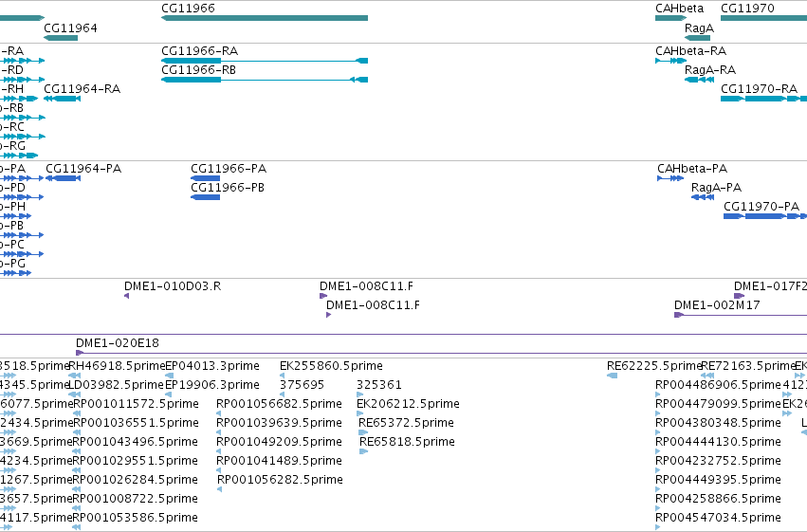Click the RP001026284.5prime EST label
807x532 pixels.
click(136, 480)
